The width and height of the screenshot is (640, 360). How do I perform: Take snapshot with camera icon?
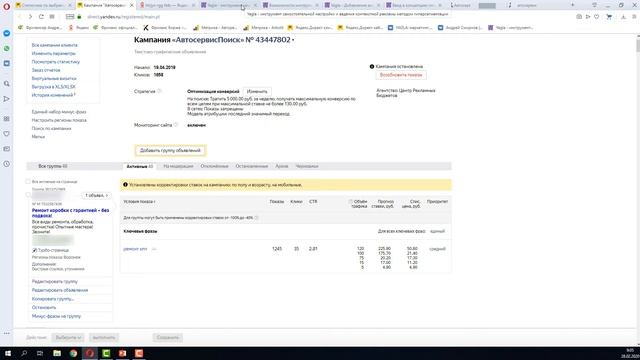point(579,17)
